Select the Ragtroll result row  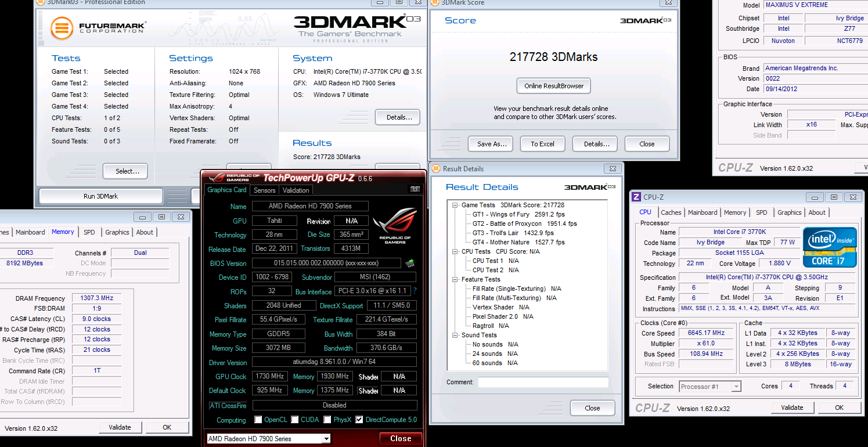click(x=491, y=326)
